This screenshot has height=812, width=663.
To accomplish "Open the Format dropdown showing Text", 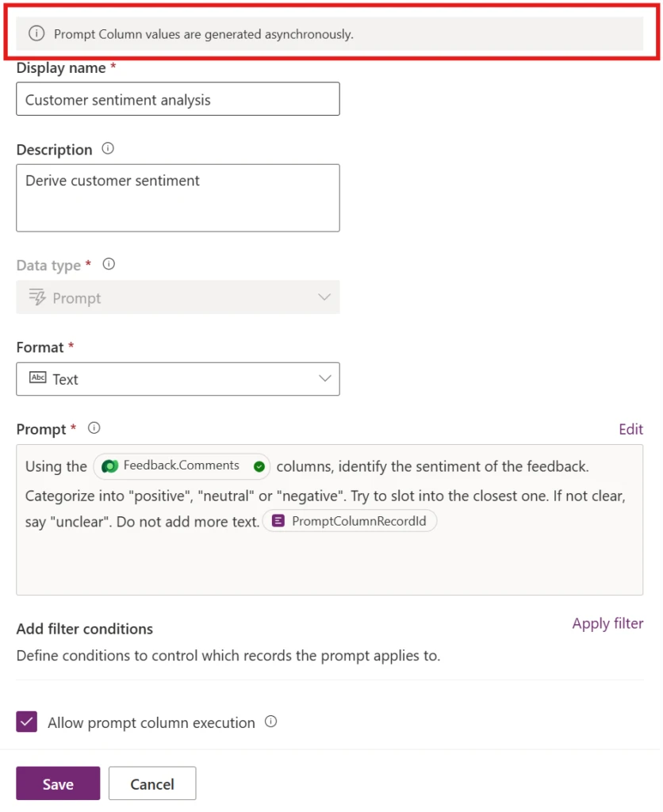I will pos(178,379).
